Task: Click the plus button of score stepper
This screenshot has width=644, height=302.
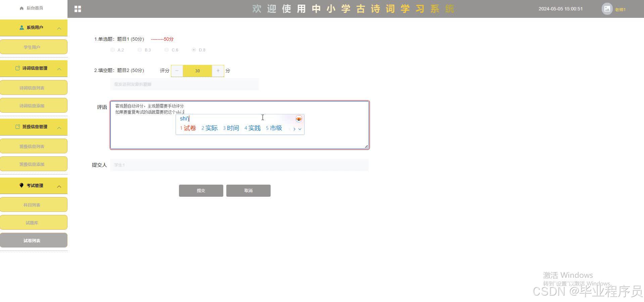Action: pyautogui.click(x=218, y=71)
